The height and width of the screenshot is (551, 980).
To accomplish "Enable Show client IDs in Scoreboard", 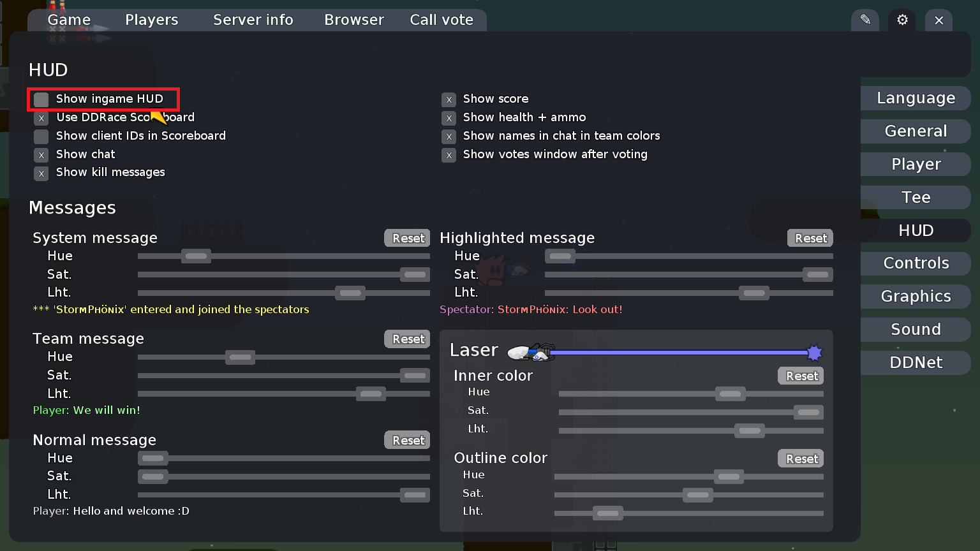I will click(x=41, y=136).
